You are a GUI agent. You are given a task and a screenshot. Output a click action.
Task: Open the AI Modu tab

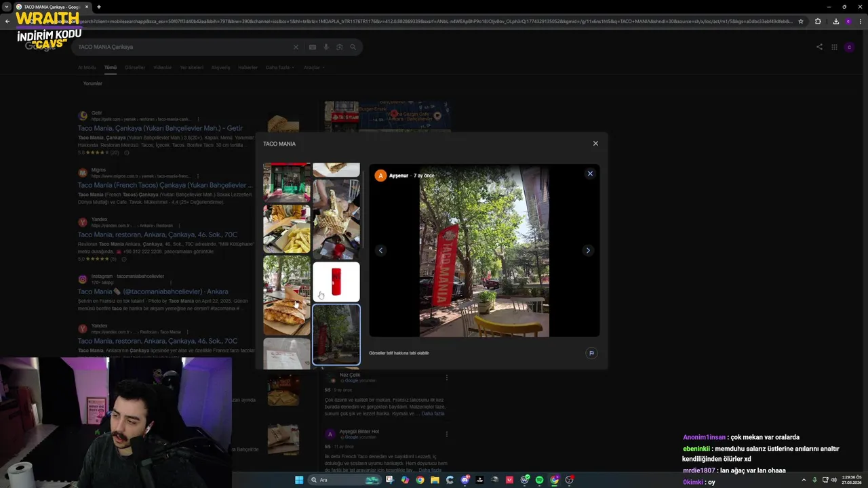[87, 68]
